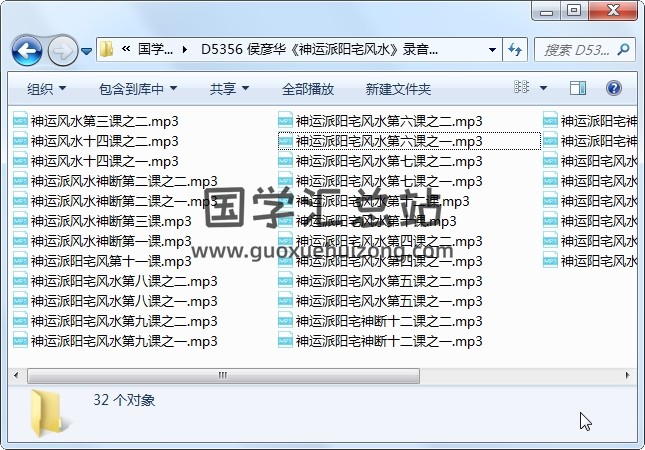Viewport: 645px width, 450px height.
Task: Click the Forward navigation arrow button
Action: 62,49
